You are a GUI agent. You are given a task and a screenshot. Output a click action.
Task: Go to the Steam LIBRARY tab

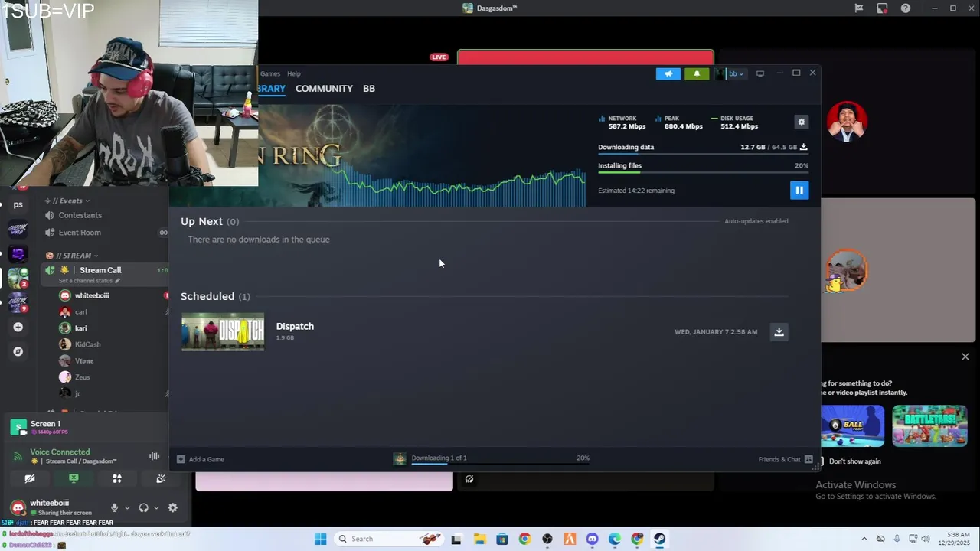coord(272,89)
